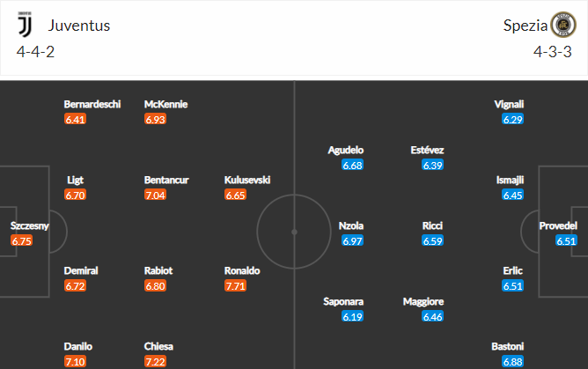Select player McKennie on the pitch
Screen dimensions: 588x369
(x=165, y=104)
